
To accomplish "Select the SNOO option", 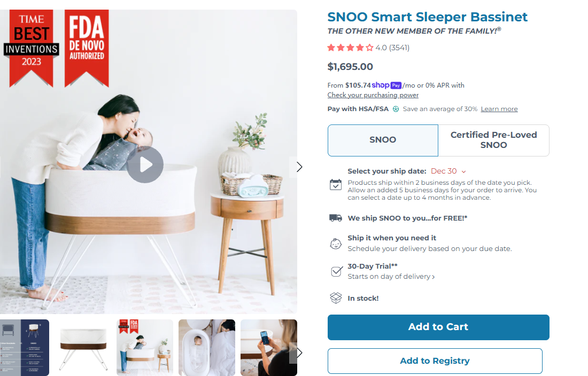I will [383, 140].
